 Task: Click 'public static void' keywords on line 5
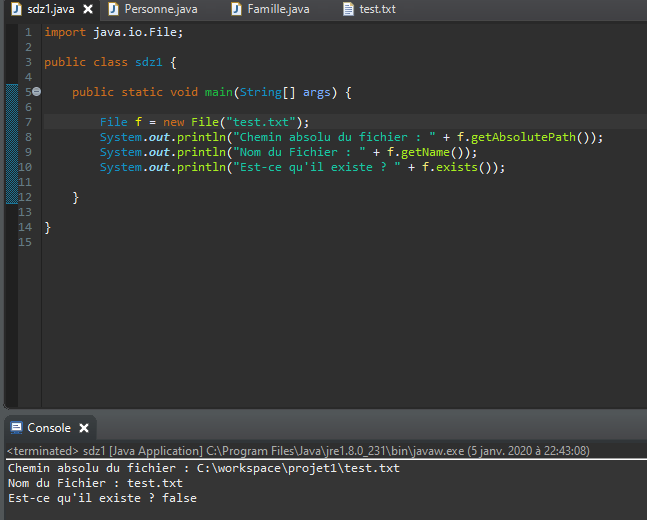(135, 92)
